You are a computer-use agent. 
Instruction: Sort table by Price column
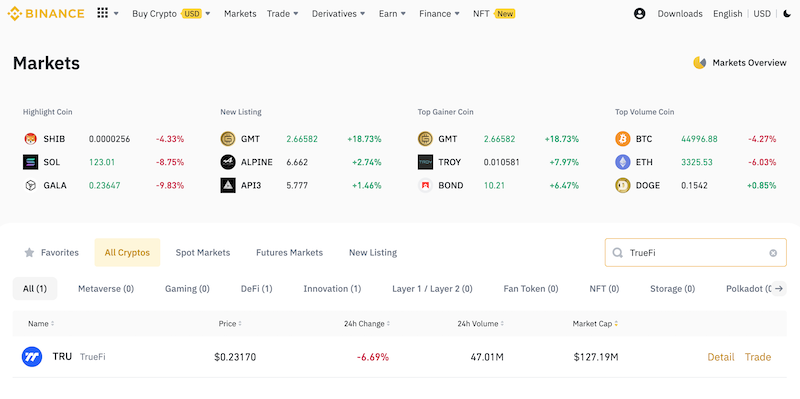pyautogui.click(x=230, y=323)
